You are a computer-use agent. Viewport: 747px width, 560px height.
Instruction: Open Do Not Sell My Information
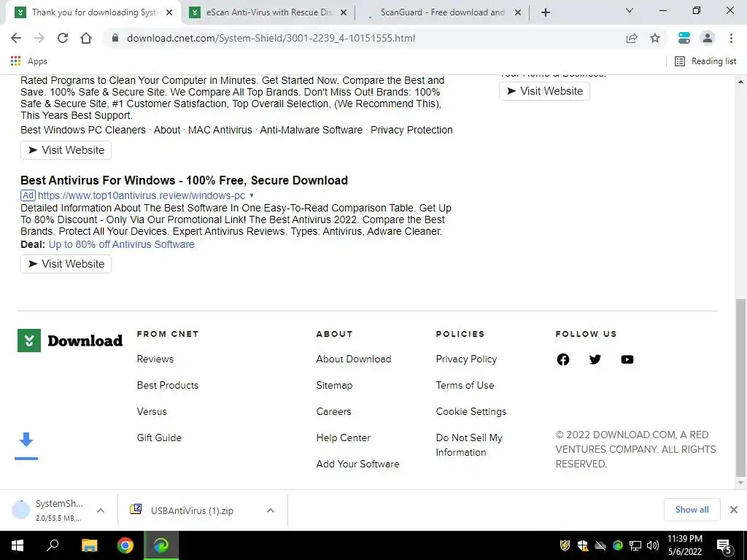[x=469, y=445]
